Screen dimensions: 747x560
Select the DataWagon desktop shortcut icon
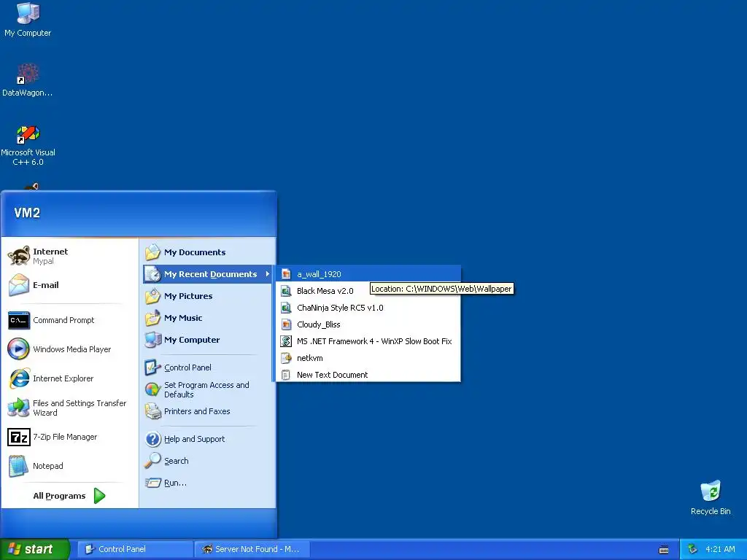(28, 80)
